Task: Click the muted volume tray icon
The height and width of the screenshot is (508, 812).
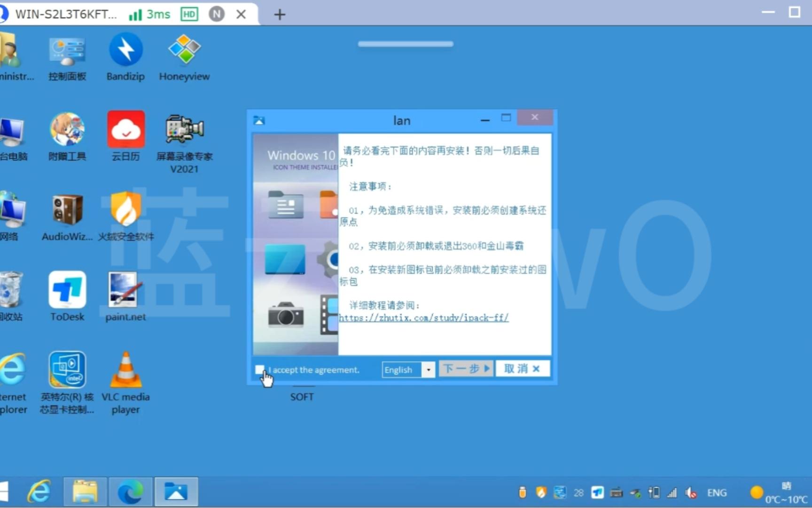Action: 691,492
